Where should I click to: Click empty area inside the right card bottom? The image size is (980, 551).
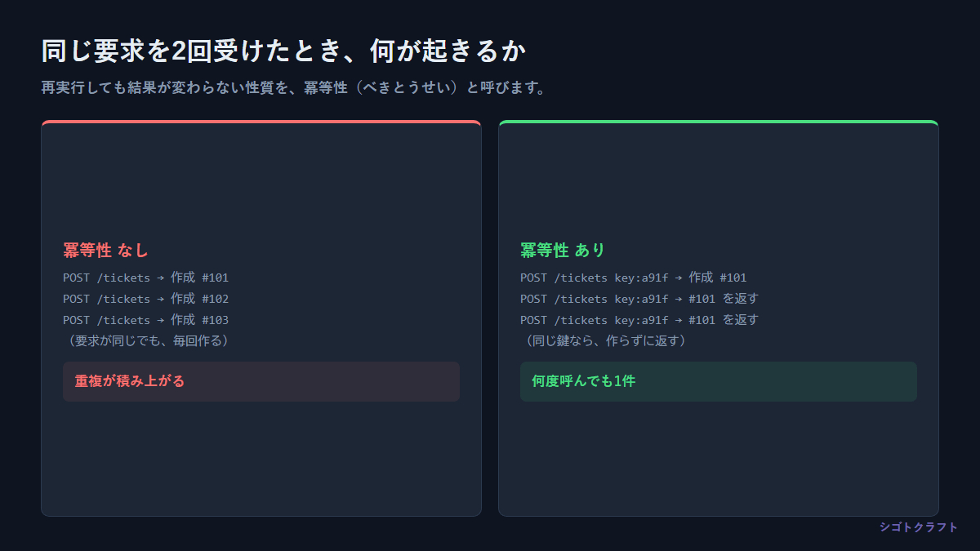point(719,461)
